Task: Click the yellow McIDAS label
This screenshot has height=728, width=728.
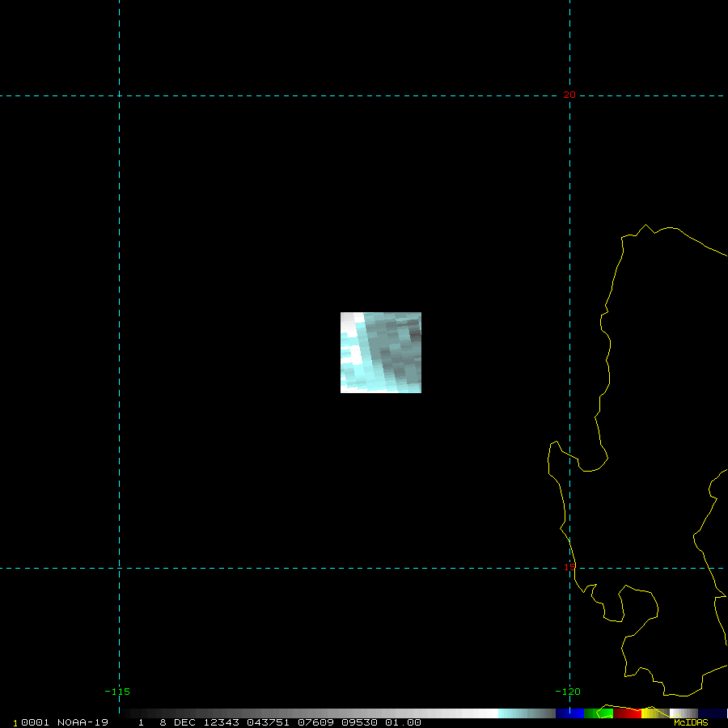Action: coord(691,722)
